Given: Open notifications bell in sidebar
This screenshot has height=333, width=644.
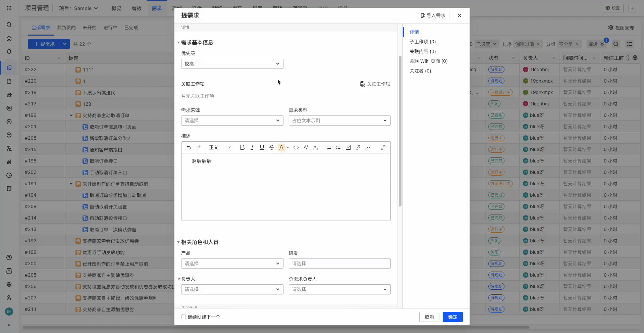Looking at the screenshot, I should [9, 52].
